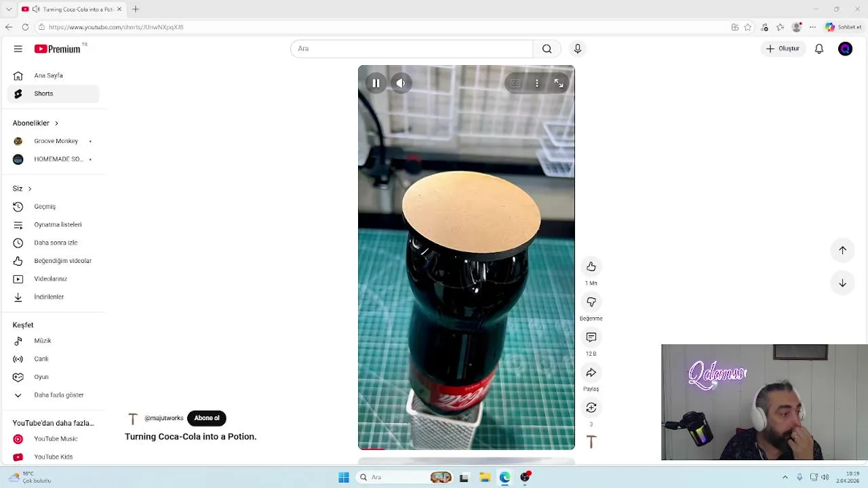Toggle captions on the Short

515,83
